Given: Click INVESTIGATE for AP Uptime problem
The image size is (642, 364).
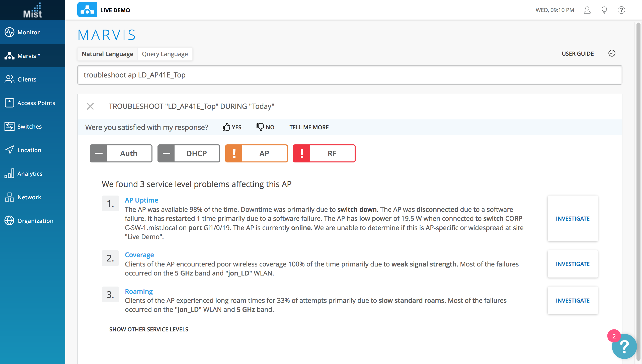Looking at the screenshot, I should point(573,218).
